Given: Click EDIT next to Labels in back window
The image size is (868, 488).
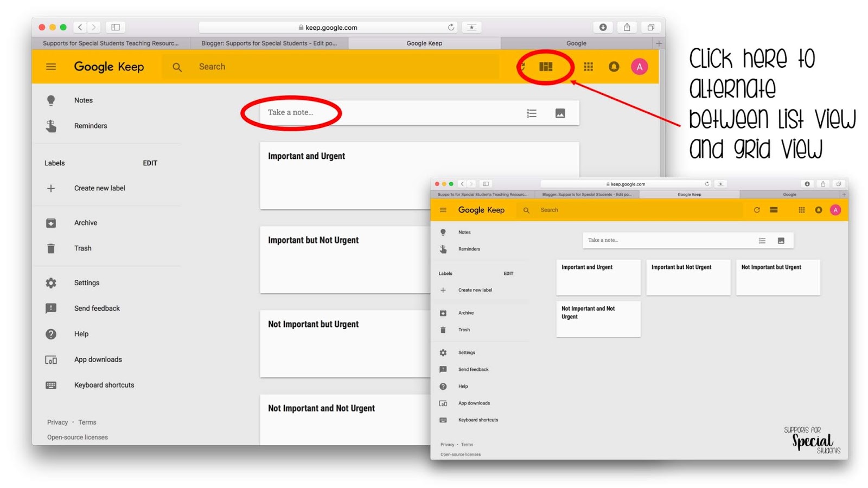Looking at the screenshot, I should 150,163.
